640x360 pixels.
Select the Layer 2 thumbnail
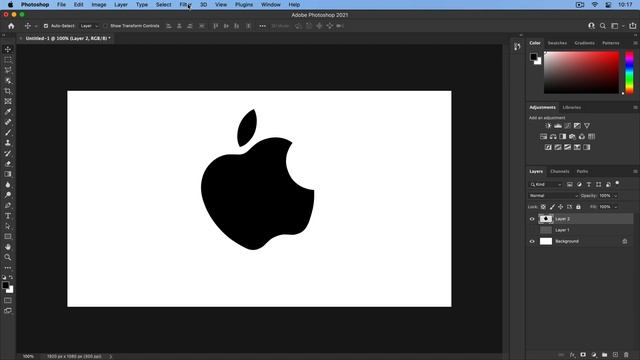pyautogui.click(x=546, y=219)
